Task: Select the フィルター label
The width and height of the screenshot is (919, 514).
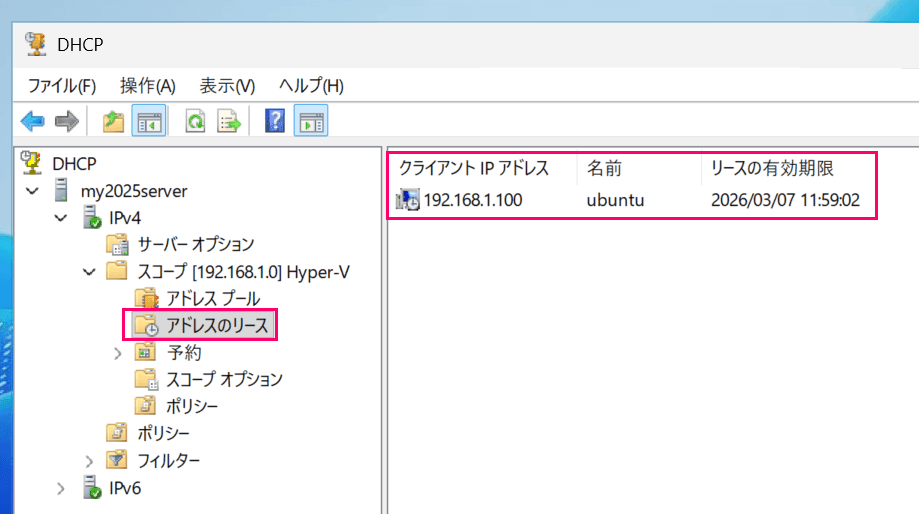Action: (x=169, y=461)
